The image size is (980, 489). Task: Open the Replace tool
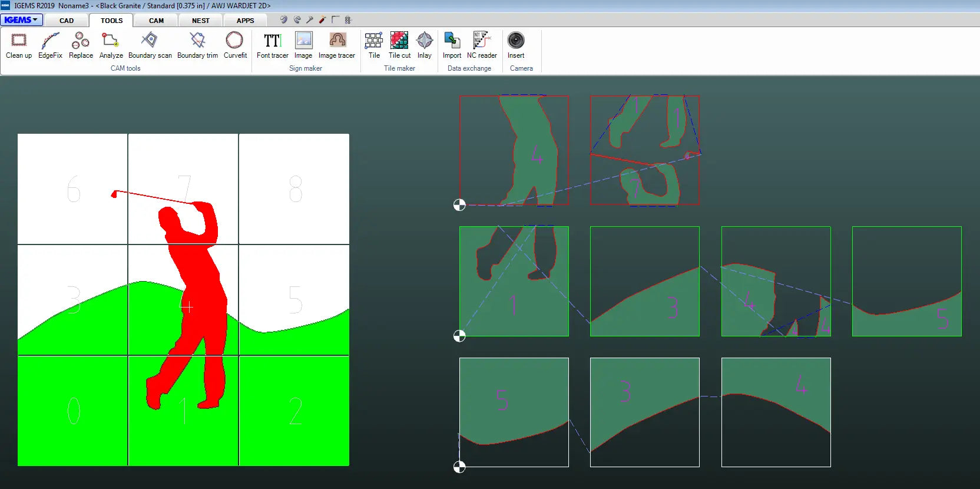pyautogui.click(x=81, y=45)
